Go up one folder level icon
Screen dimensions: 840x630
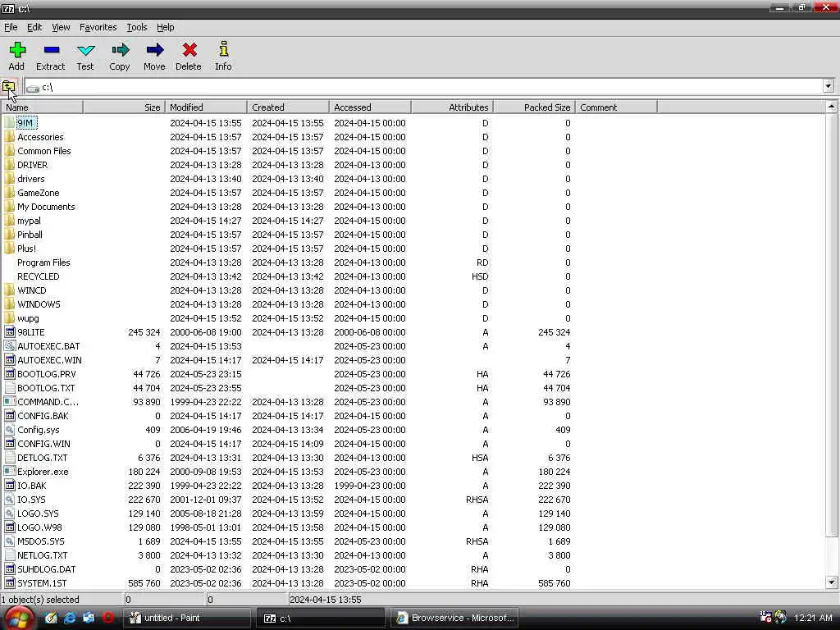8,86
